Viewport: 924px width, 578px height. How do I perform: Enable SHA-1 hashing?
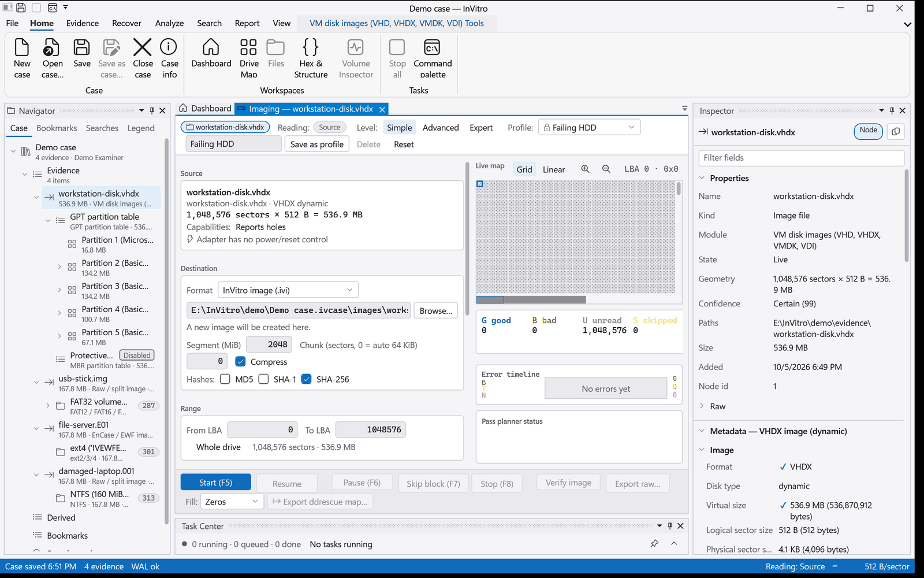263,379
